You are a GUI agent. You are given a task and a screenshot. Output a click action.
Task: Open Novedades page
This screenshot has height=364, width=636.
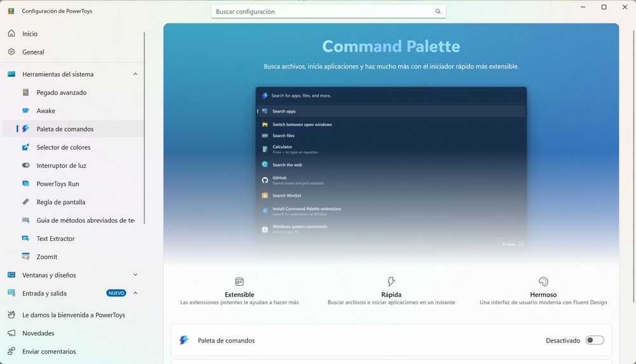[38, 334]
